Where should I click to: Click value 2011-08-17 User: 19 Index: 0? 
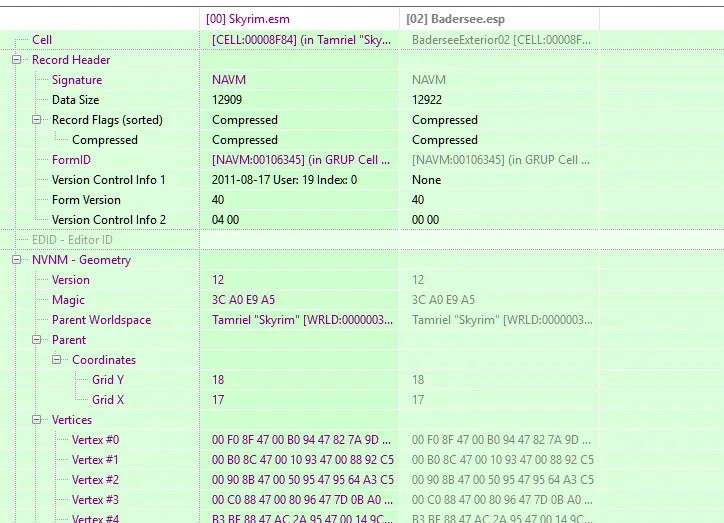[x=284, y=180]
